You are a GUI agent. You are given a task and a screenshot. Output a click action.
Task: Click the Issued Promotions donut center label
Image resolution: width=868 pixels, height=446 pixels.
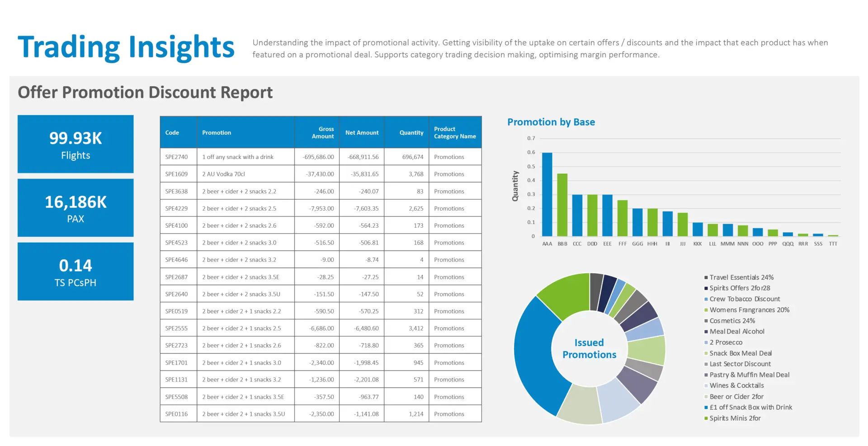coord(589,348)
